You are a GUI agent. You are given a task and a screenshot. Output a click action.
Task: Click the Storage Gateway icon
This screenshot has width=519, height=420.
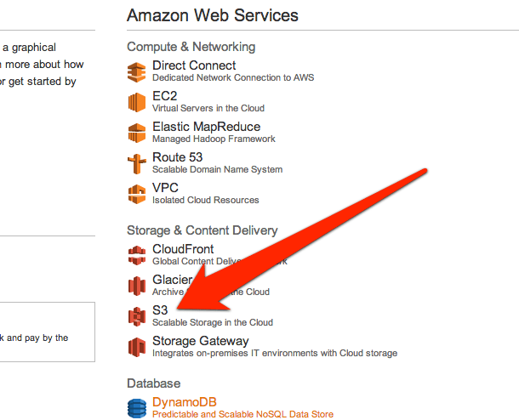[137, 347]
